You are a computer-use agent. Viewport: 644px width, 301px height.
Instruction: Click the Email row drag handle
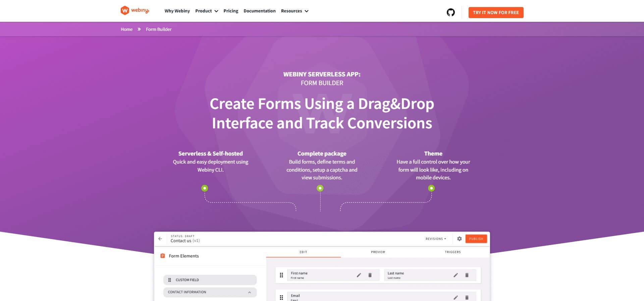281,297
